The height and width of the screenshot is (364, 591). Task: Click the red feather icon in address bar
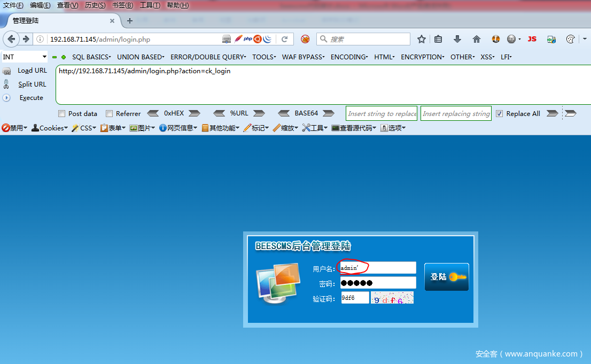coord(238,39)
